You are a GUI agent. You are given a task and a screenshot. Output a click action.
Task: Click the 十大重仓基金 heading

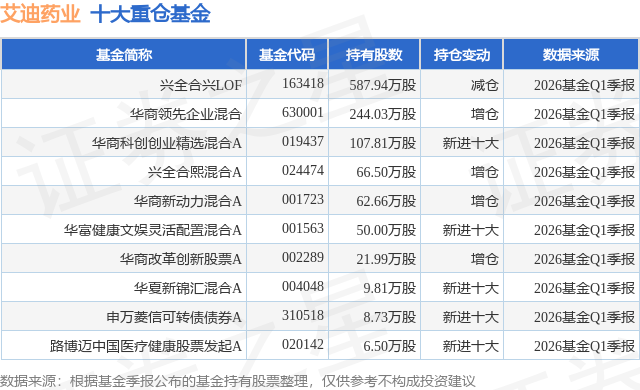150,13
